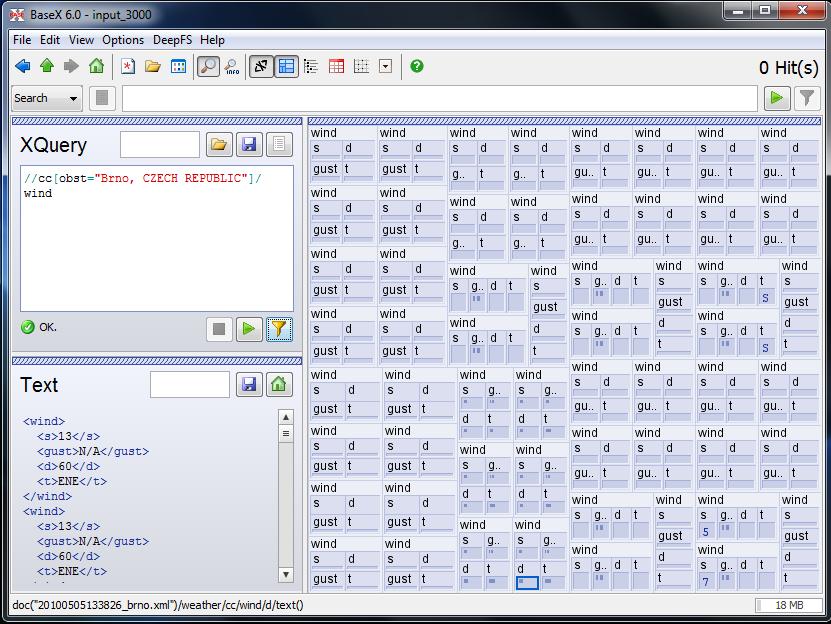The image size is (831, 624).
Task: Open a database with the folder icon
Action: click(x=153, y=66)
